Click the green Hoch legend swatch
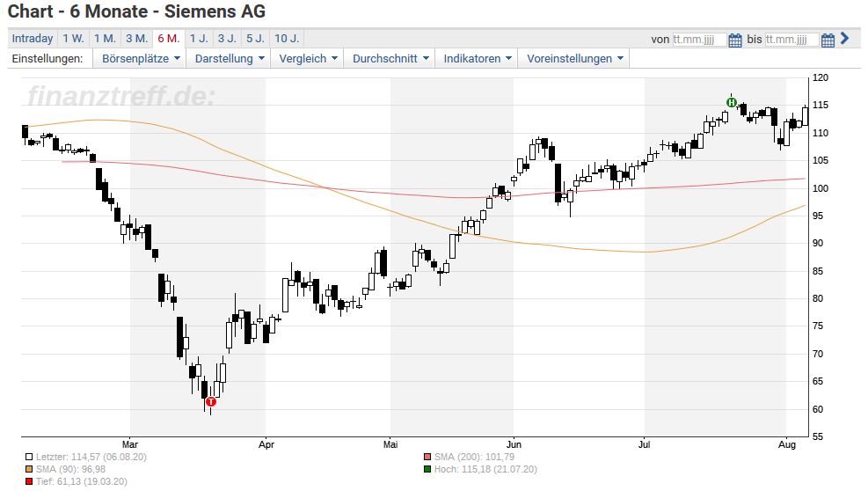The height and width of the screenshot is (491, 868). 427,469
